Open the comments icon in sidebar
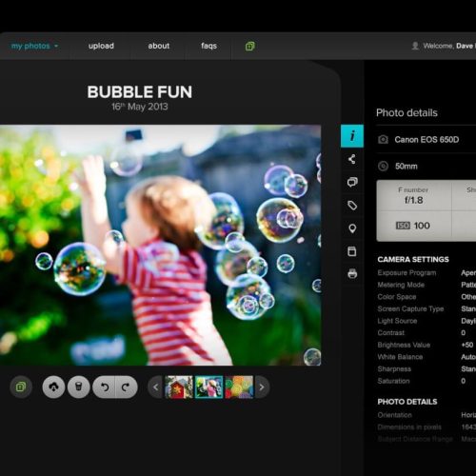 (352, 182)
